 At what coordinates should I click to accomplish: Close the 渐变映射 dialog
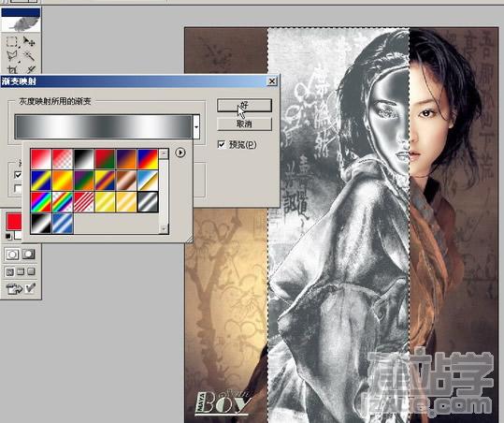272,81
